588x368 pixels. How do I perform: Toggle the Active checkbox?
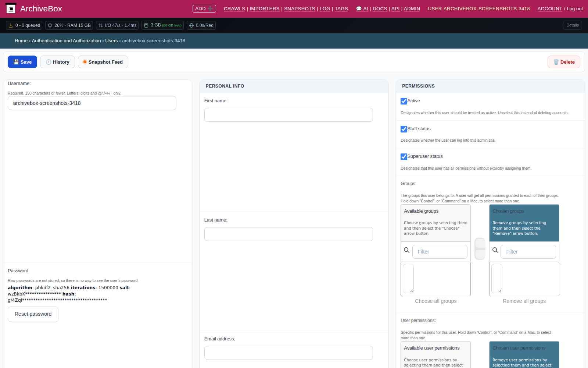(404, 101)
